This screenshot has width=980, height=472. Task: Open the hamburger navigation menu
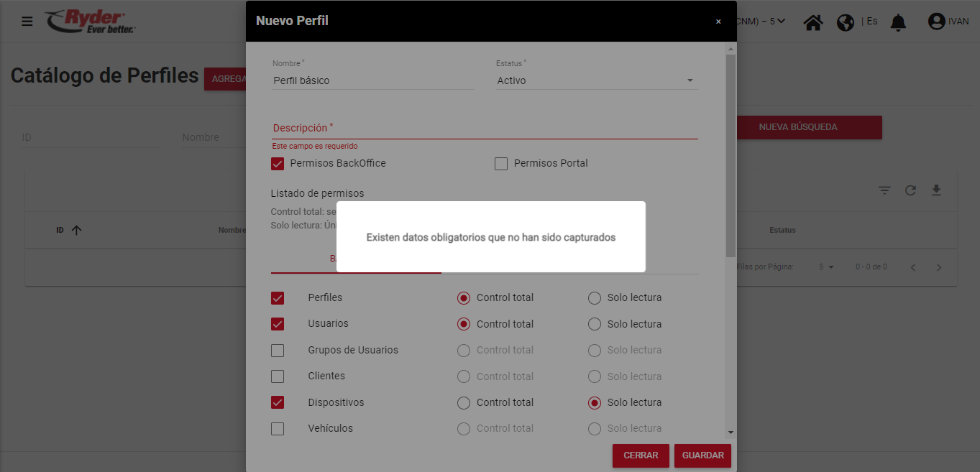pos(27,22)
